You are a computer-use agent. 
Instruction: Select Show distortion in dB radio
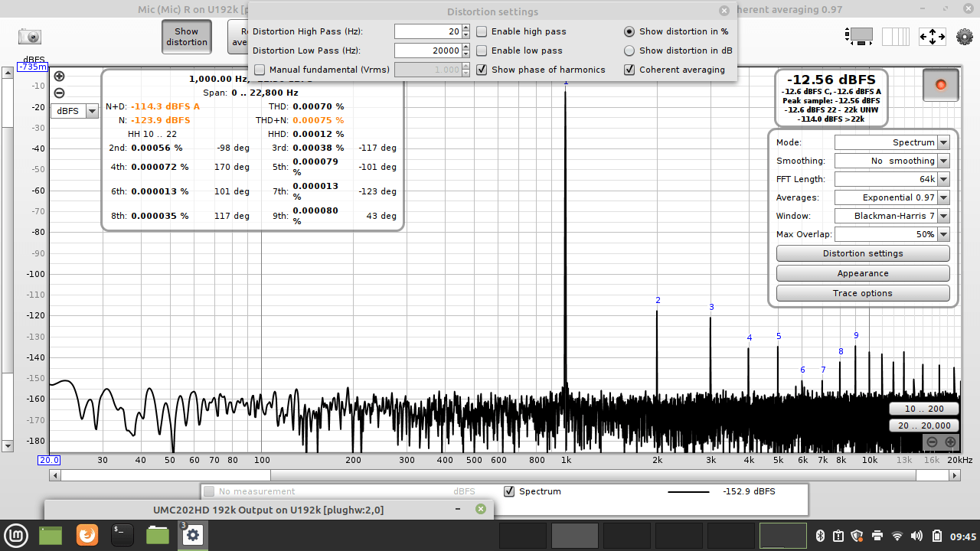pos(629,51)
